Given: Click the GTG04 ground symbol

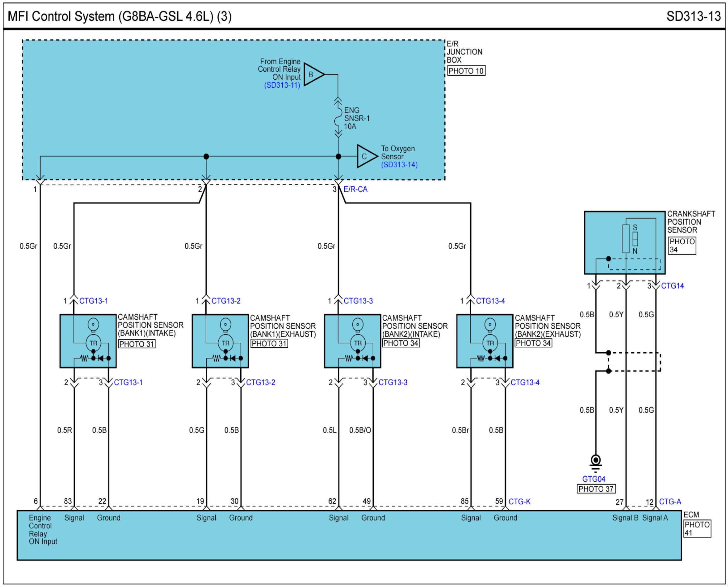Looking at the screenshot, I should point(596,461).
